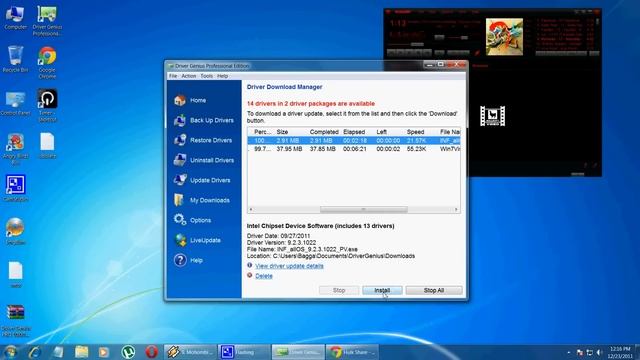
Task: Open Opera browser from the taskbar
Action: pos(151,352)
